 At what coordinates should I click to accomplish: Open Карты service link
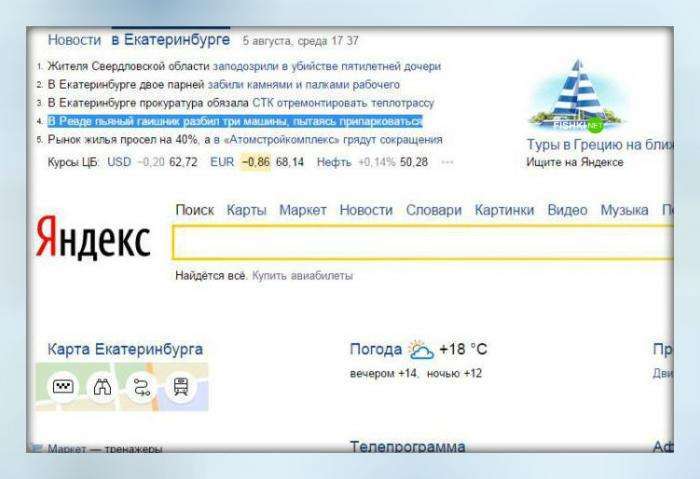[x=246, y=210]
